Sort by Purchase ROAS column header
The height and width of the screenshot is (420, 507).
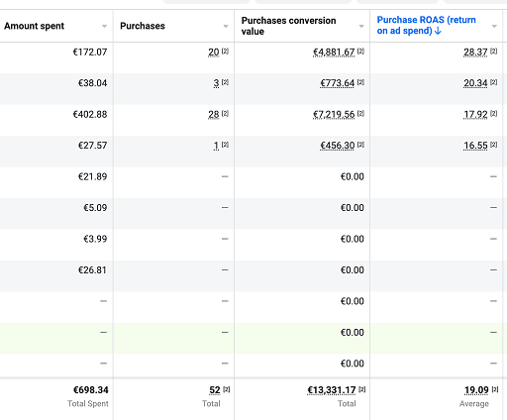[426, 25]
